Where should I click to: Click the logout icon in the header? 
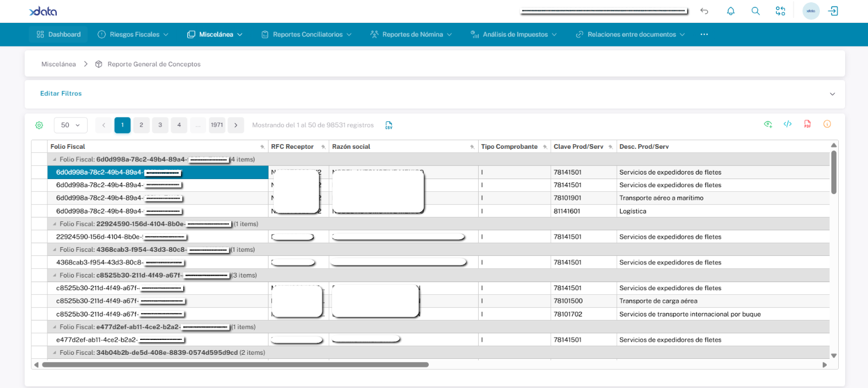point(833,11)
